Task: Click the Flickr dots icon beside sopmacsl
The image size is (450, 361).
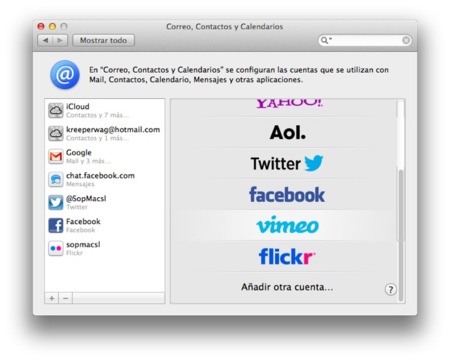Action: click(x=55, y=249)
